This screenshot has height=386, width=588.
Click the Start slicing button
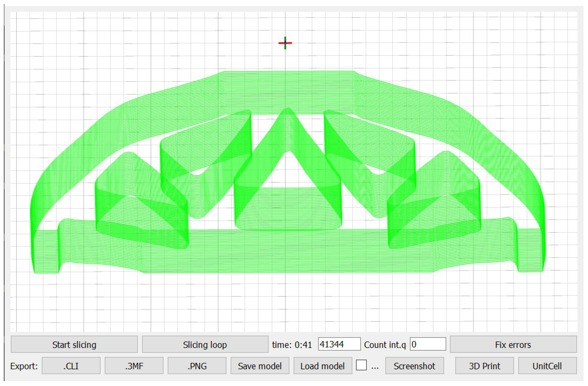coord(74,344)
